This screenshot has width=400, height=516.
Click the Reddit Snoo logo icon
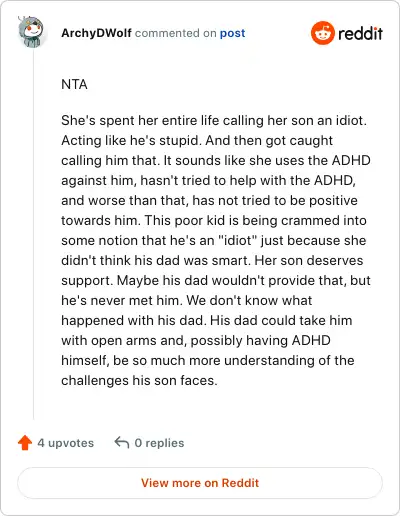[322, 33]
